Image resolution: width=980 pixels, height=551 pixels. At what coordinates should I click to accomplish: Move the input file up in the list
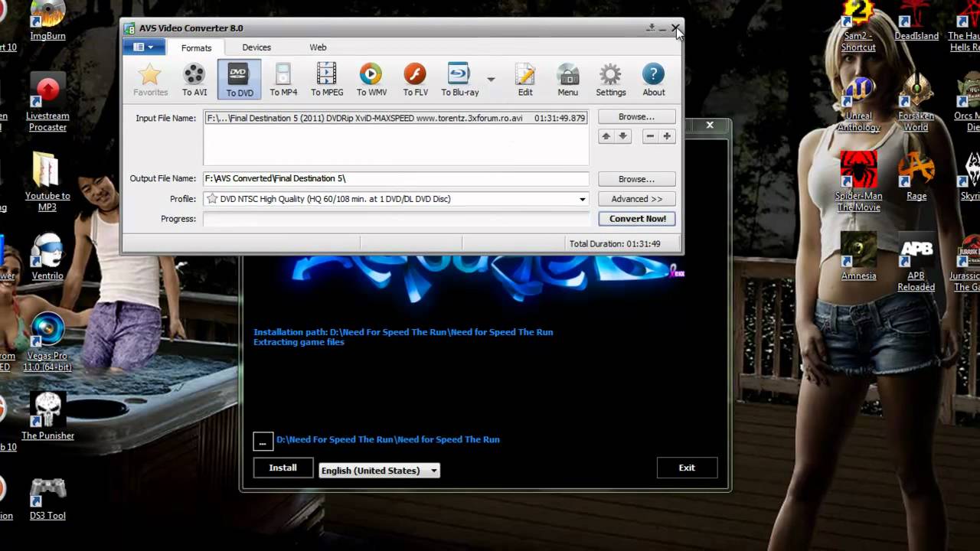[x=606, y=136]
